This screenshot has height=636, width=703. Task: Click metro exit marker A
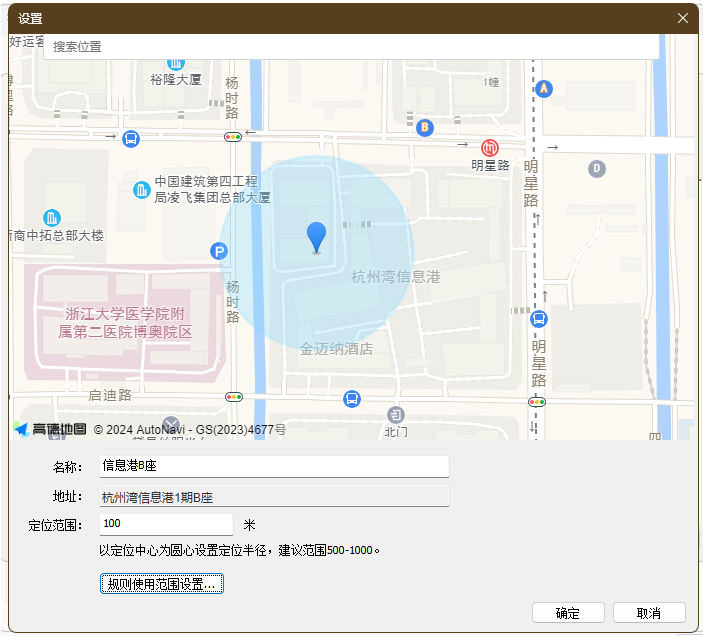tap(543, 89)
